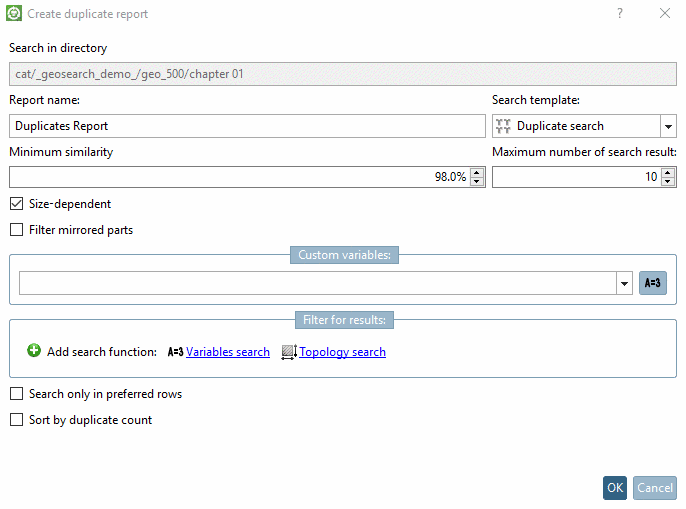Image resolution: width=686 pixels, height=509 pixels.
Task: Click the Duplicate search template icon
Action: coord(503,126)
